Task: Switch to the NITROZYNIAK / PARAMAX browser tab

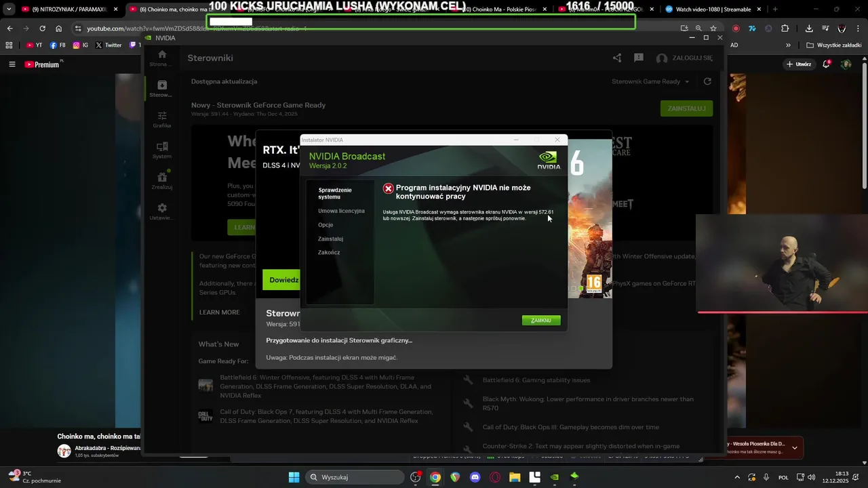Action: click(x=69, y=9)
